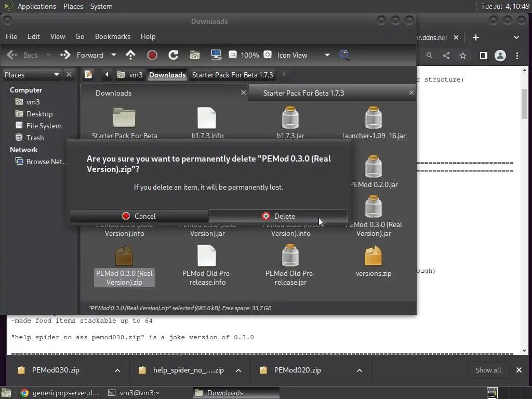Toggle text-based location bar edit icon
532x399 pixels.
point(88,74)
